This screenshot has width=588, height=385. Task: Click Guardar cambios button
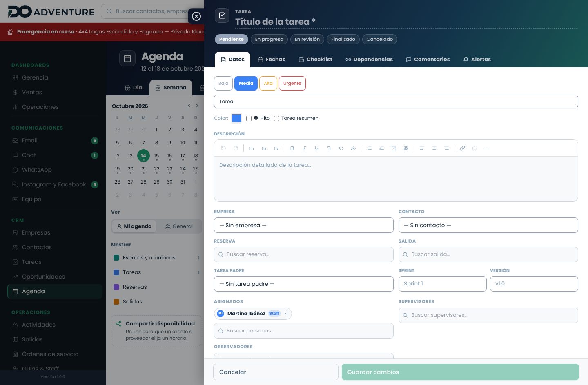tap(460, 372)
